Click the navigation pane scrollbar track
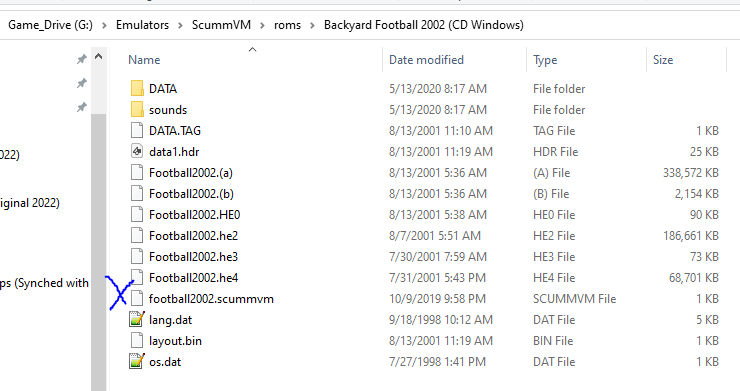The height and width of the screenshot is (391, 740). tap(98, 253)
